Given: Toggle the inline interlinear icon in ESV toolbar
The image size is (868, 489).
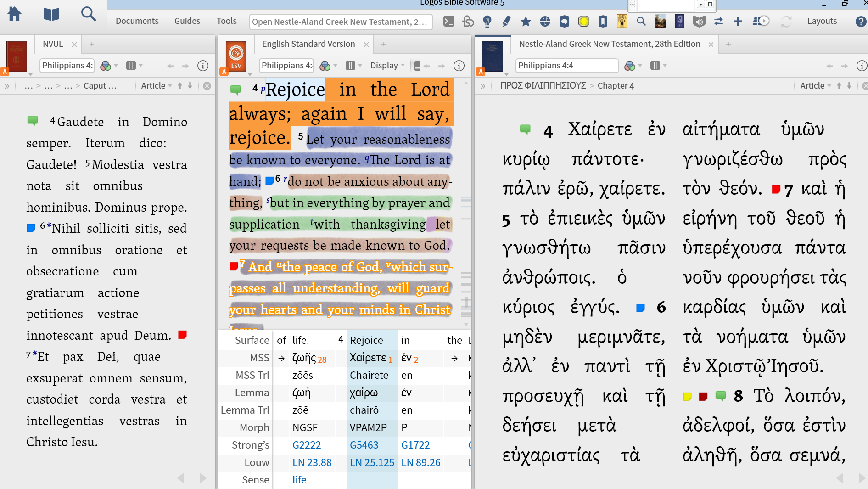Looking at the screenshot, I should [417, 66].
